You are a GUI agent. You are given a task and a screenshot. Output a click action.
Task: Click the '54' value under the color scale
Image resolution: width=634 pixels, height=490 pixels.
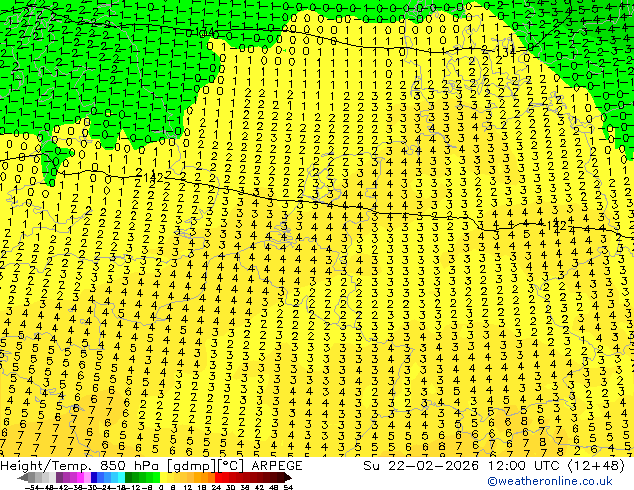pos(288,487)
